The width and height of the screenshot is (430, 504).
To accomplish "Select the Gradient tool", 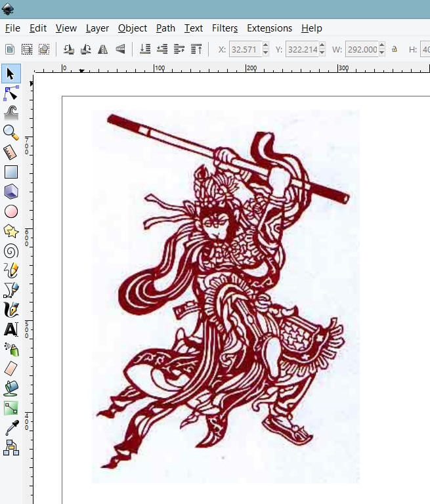I will coord(11,408).
